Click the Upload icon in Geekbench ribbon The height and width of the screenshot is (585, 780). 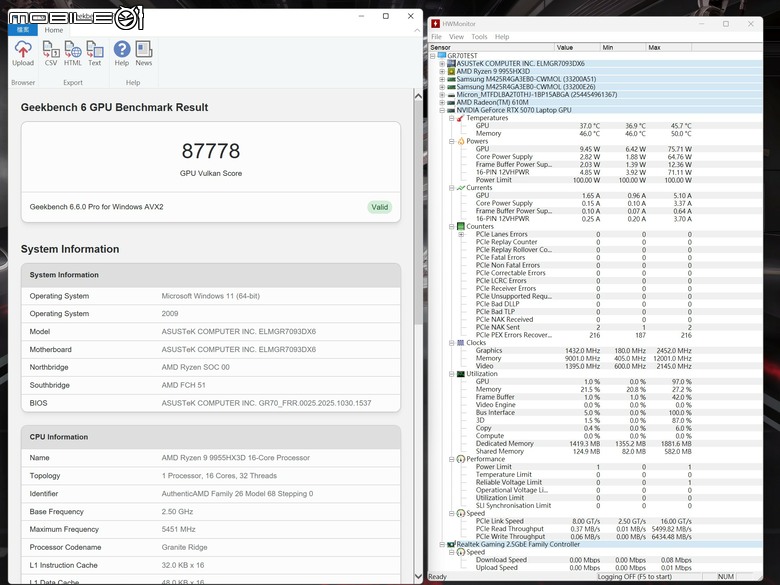pyautogui.click(x=23, y=49)
